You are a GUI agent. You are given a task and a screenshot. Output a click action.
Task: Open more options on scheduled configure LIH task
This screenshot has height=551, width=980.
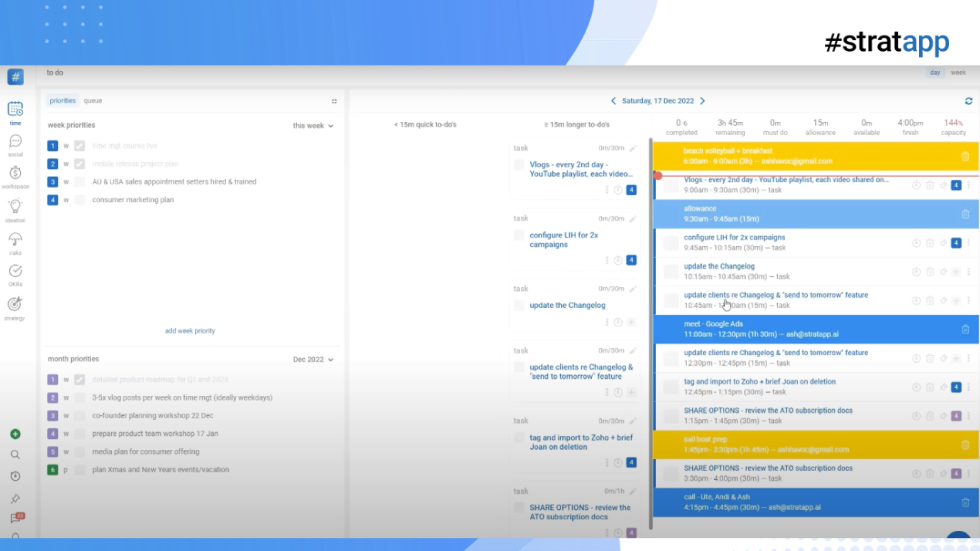pos(968,243)
